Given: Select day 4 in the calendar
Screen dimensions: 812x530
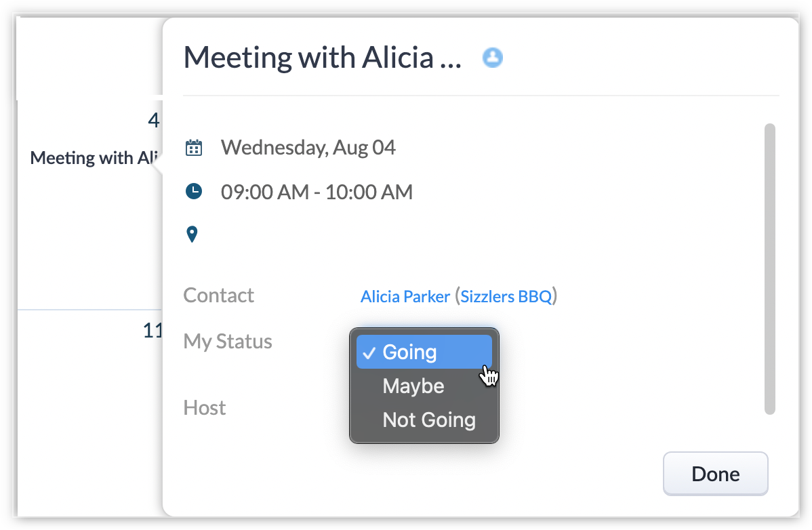Looking at the screenshot, I should point(154,121).
